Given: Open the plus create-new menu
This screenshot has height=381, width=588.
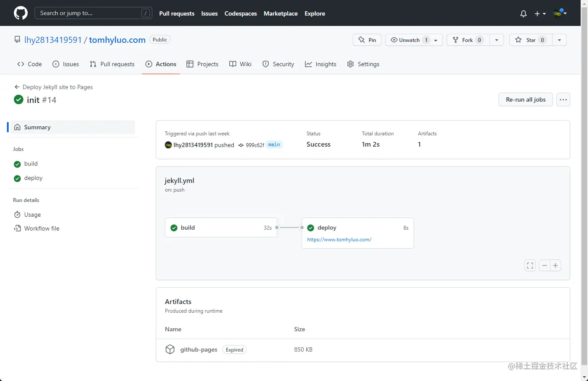Looking at the screenshot, I should coord(540,13).
